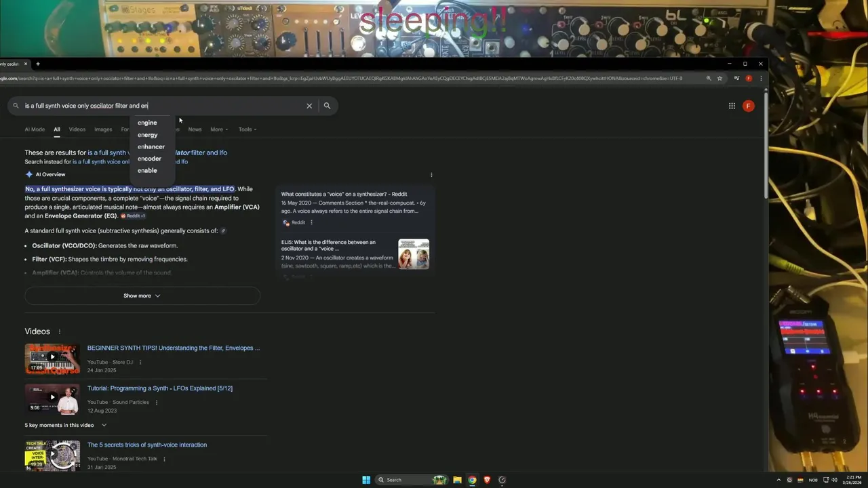868x488 pixels.
Task: Play the 17:09 BEGINNER SYNTH TIPS thumbnail
Action: (52, 359)
